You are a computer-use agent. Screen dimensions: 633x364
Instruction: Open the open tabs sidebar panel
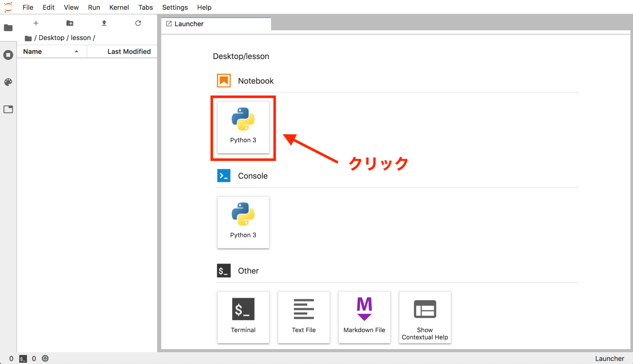pos(8,109)
